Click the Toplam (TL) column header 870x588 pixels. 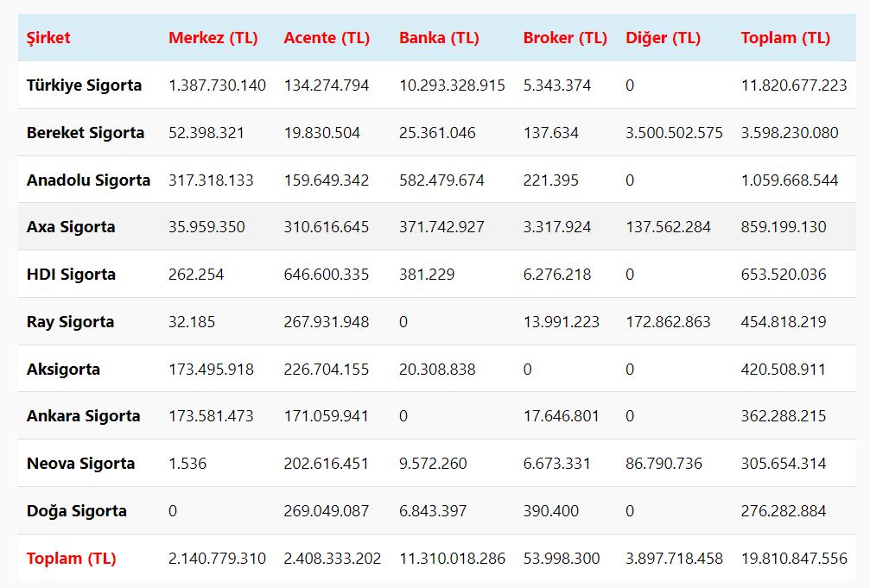click(785, 38)
